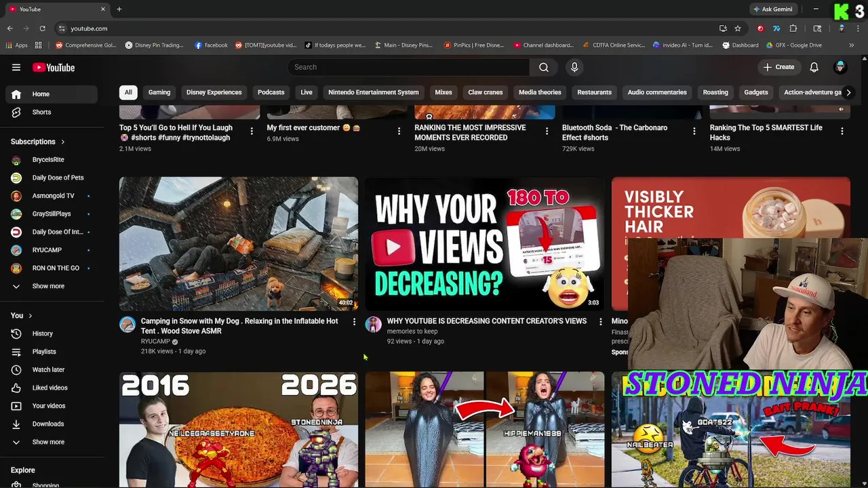Select the Media theories chip
The width and height of the screenshot is (868, 488).
[540, 92]
